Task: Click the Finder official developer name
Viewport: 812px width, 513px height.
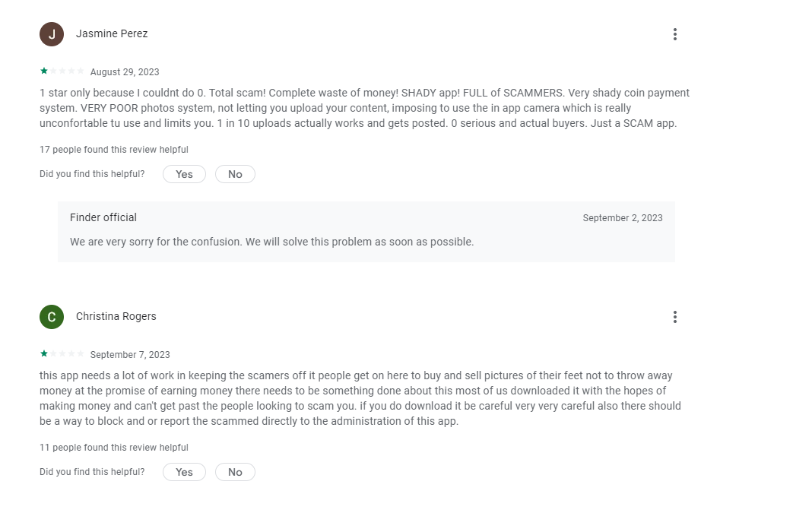Action: click(x=103, y=217)
